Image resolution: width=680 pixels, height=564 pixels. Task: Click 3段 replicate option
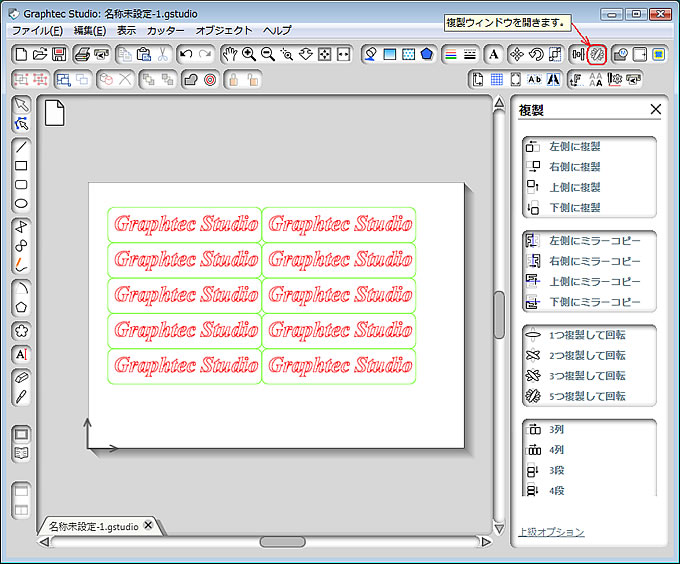[556, 470]
